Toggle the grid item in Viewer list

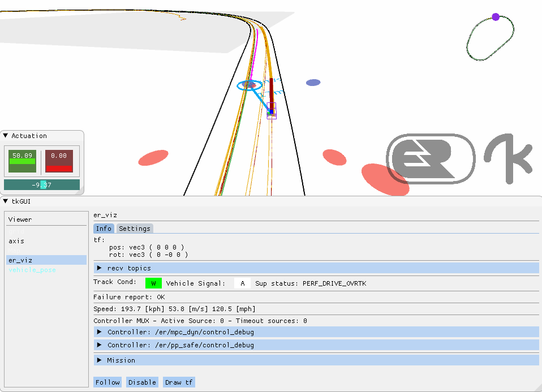16,231
